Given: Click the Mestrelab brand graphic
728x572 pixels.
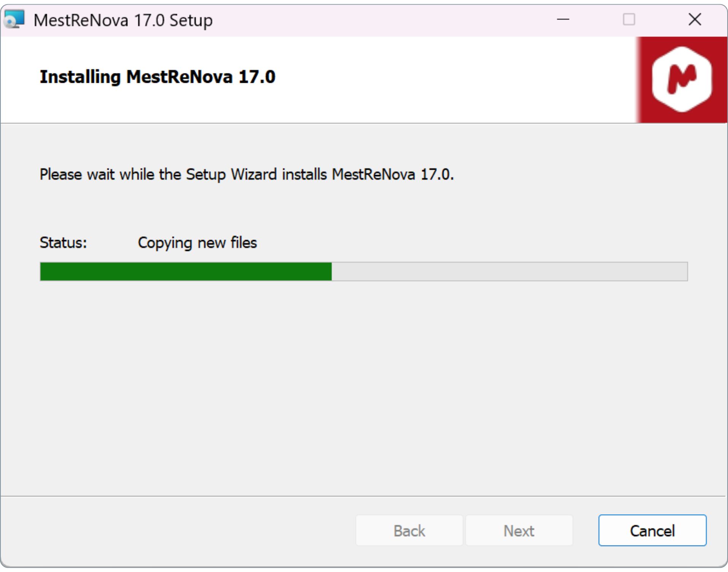Looking at the screenshot, I should point(682,79).
